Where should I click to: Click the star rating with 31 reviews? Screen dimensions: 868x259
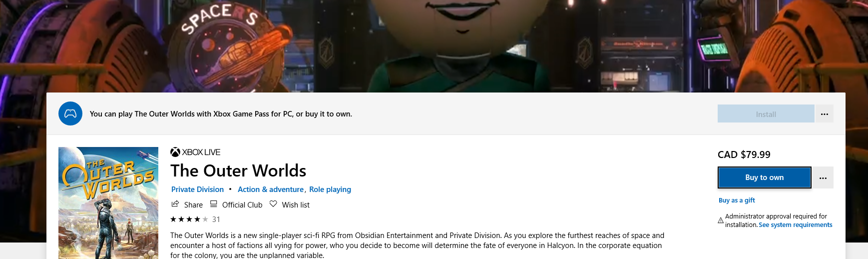[195, 219]
